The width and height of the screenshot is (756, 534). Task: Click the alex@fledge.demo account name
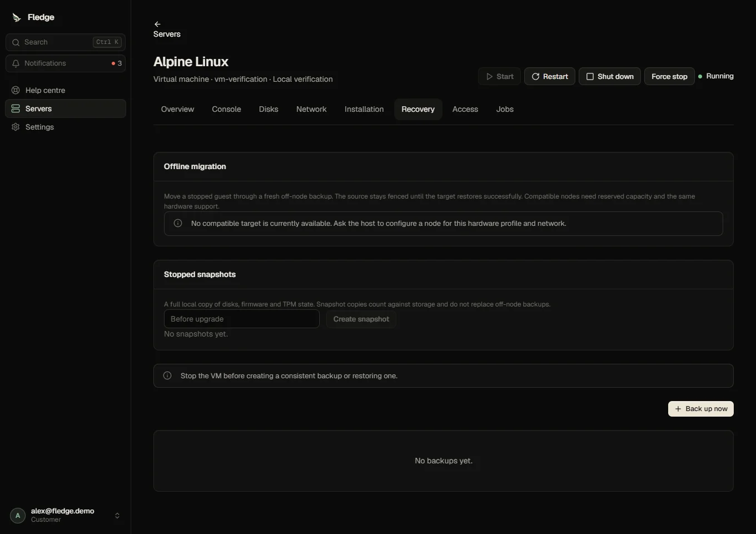[x=62, y=511]
